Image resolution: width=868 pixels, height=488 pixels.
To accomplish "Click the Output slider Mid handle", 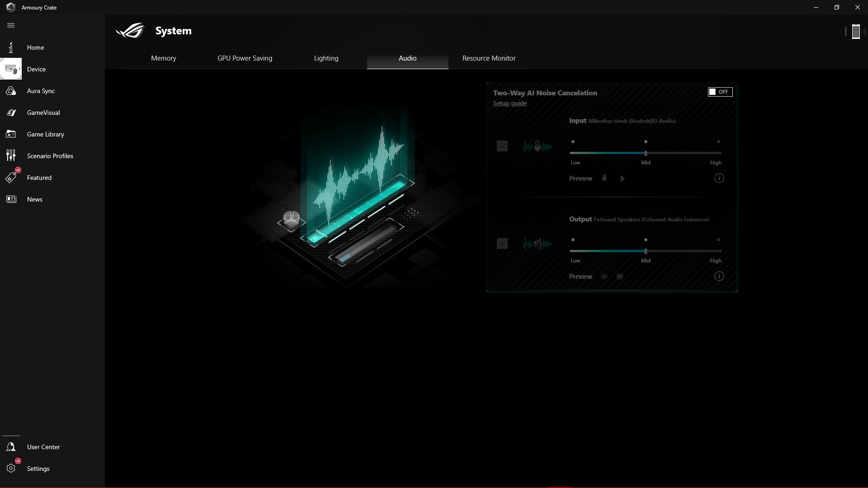I will [646, 251].
